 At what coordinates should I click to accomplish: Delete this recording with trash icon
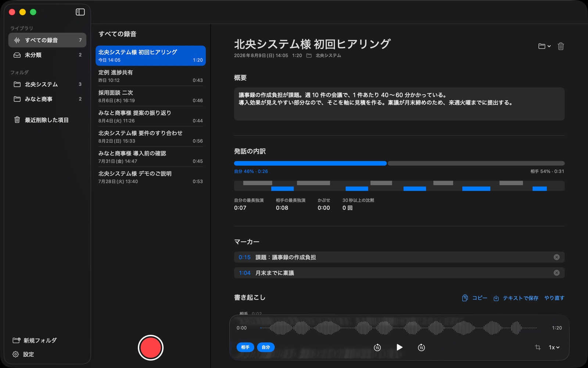coord(561,46)
